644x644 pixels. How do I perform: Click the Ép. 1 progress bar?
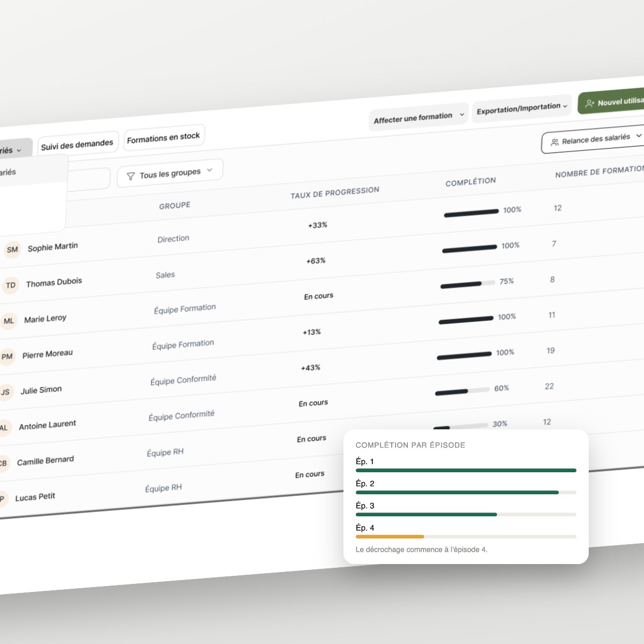click(x=466, y=470)
